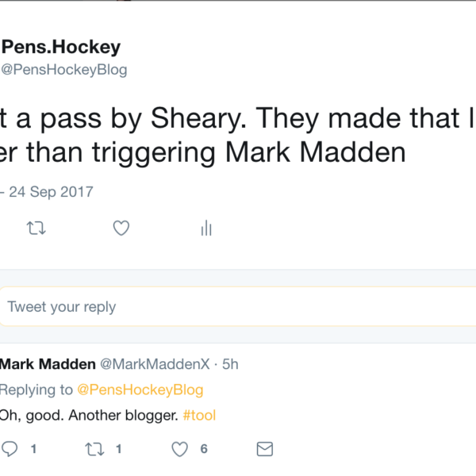Open the Pens.Hockey profile name

61,47
